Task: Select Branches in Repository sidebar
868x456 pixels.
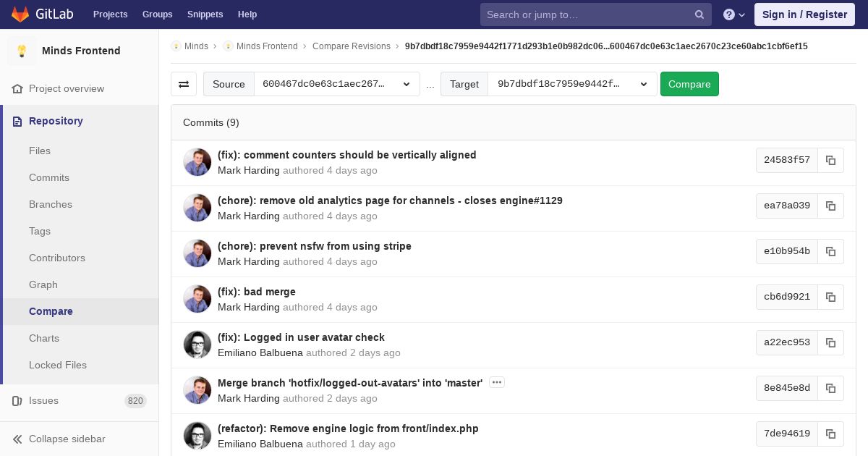Action: 51,204
